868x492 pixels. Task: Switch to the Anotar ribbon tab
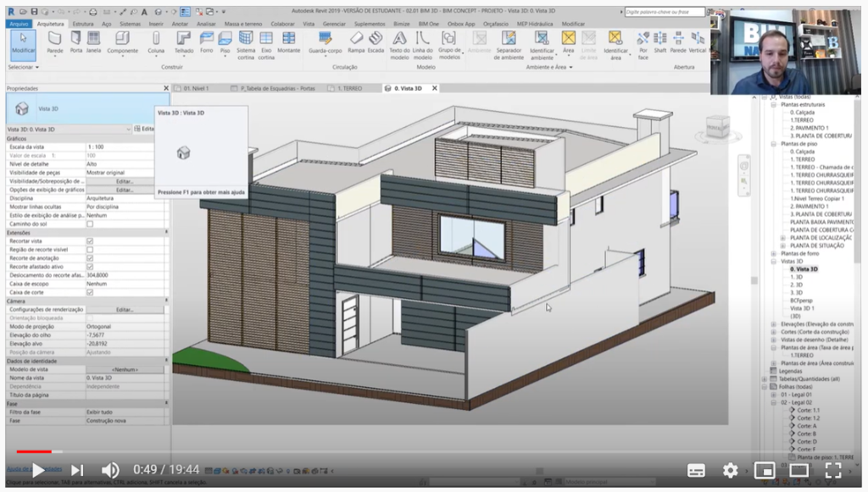point(180,24)
